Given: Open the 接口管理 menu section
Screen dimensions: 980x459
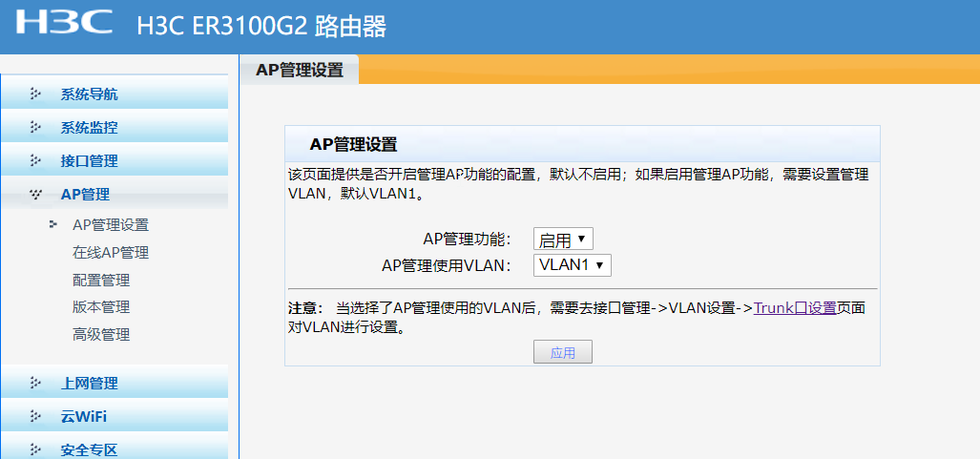Looking at the screenshot, I should [115, 160].
